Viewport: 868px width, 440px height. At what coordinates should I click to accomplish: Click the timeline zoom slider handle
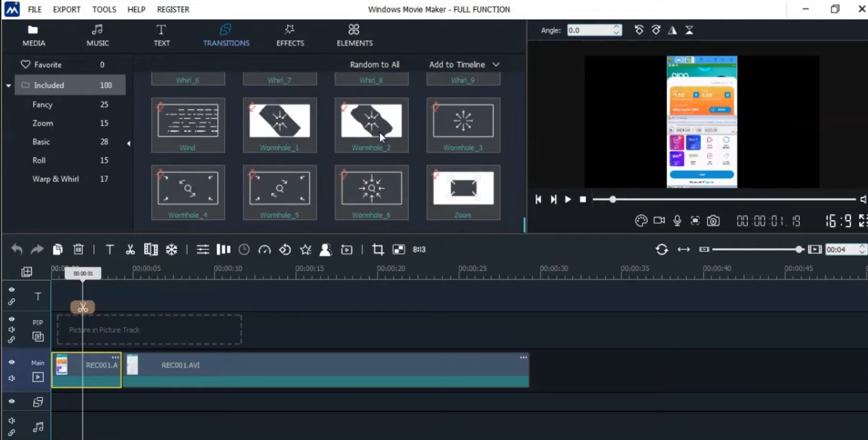(799, 250)
